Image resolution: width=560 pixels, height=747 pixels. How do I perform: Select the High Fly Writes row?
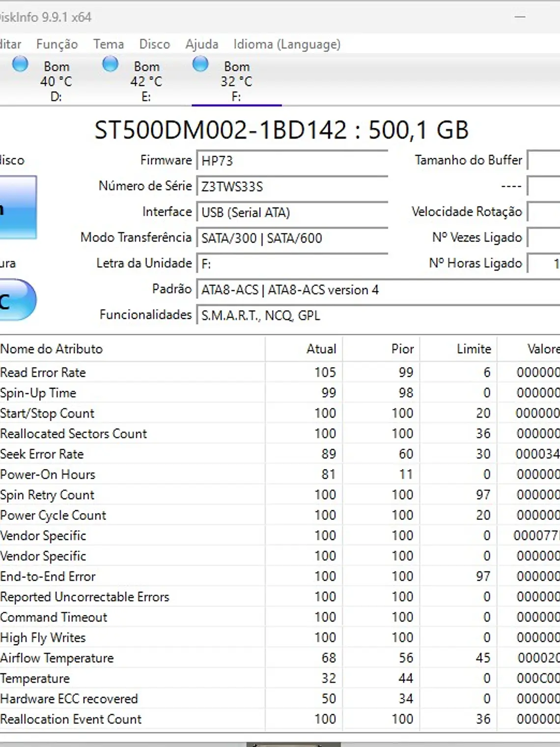point(280,637)
